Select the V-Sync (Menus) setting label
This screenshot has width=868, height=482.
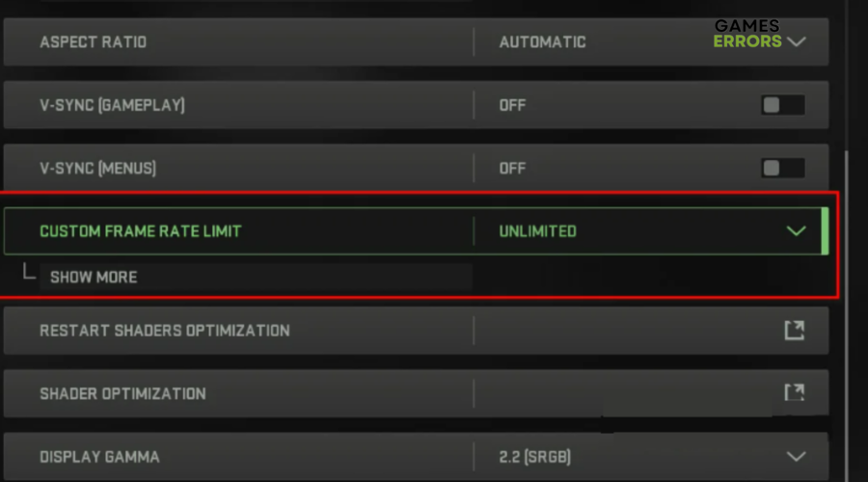pyautogui.click(x=97, y=169)
